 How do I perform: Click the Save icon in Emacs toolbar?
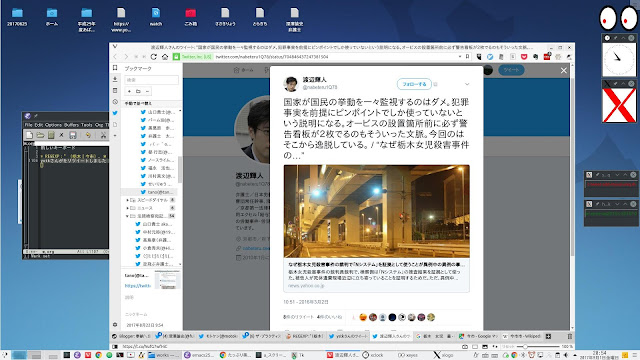[73, 135]
